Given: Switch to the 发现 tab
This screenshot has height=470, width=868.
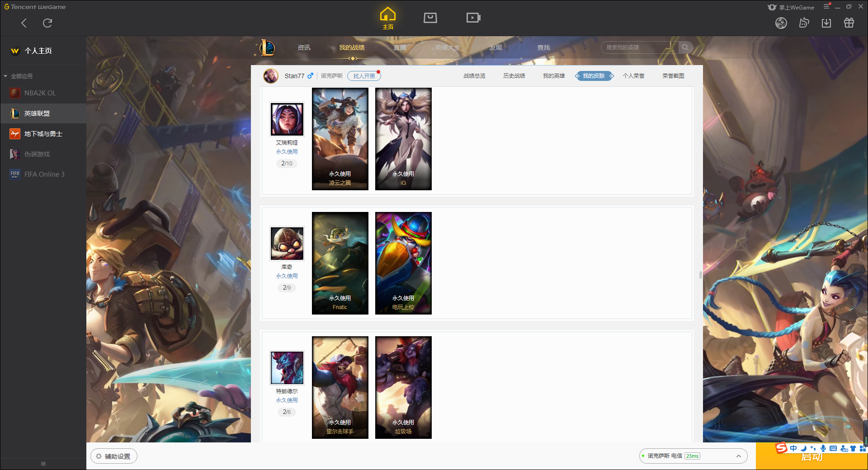Looking at the screenshot, I should point(495,47).
